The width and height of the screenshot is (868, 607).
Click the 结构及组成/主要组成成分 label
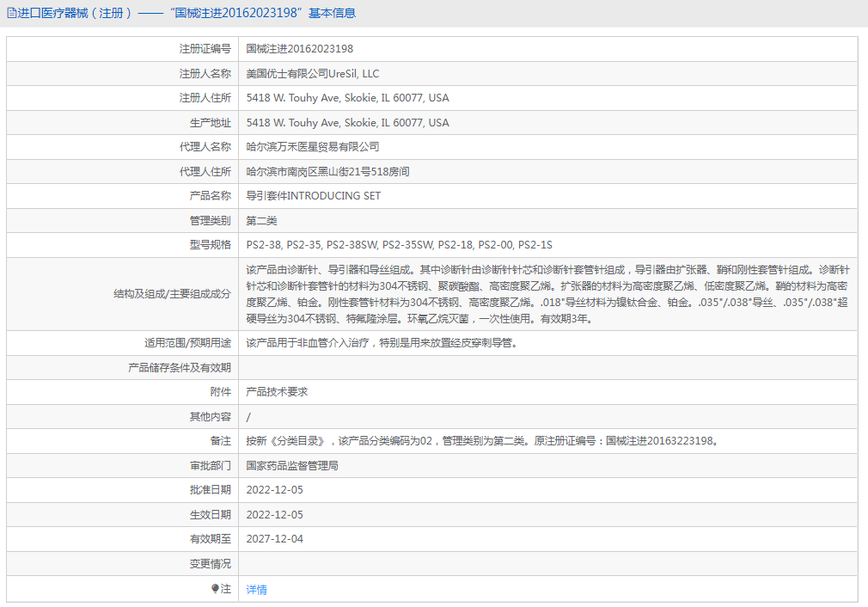tap(172, 294)
